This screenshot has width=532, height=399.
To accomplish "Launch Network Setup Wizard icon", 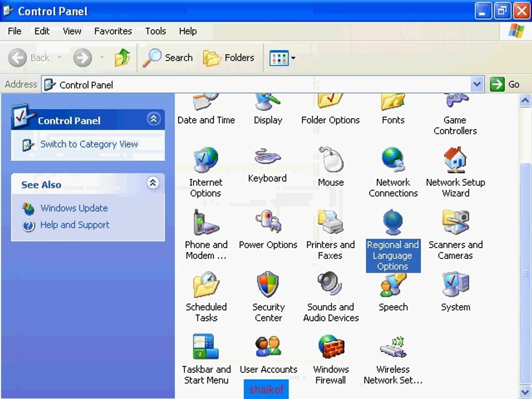I will (456, 160).
